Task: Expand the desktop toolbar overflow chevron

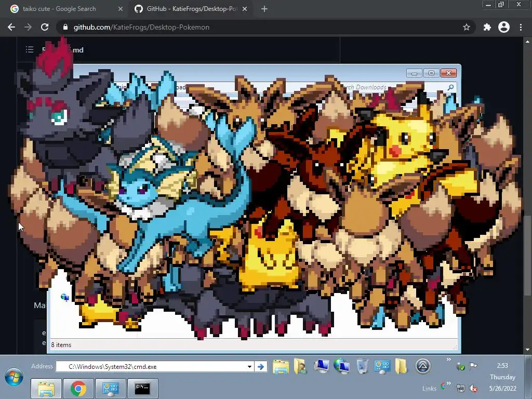Action: tap(448, 360)
